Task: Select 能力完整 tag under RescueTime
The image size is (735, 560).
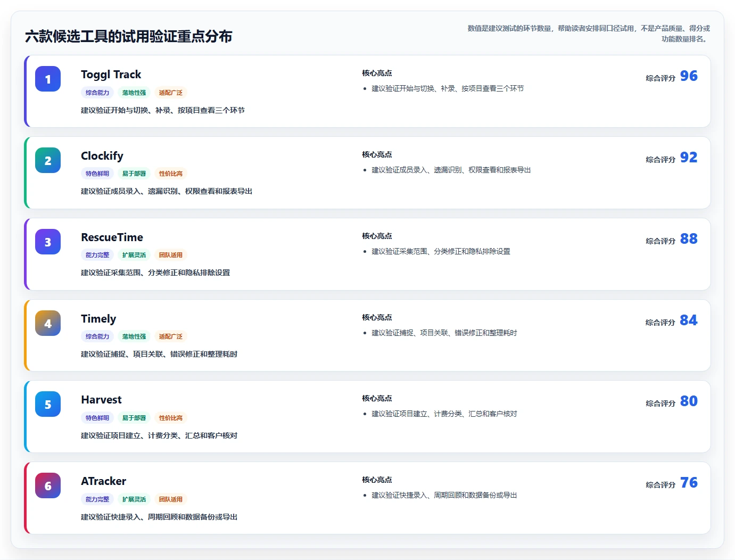Action: [x=97, y=255]
